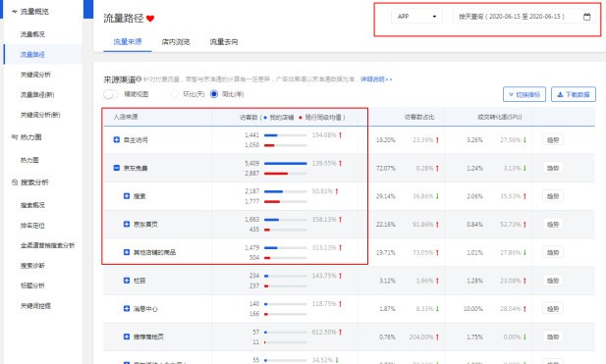
Task: Collapse the 京东免费 source row
Action: click(x=116, y=168)
